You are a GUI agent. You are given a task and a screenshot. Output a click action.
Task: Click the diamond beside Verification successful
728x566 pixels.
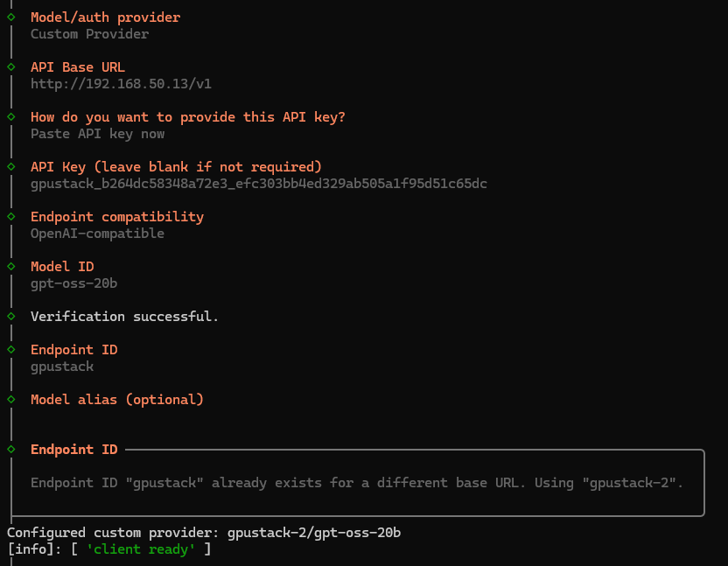[10, 316]
